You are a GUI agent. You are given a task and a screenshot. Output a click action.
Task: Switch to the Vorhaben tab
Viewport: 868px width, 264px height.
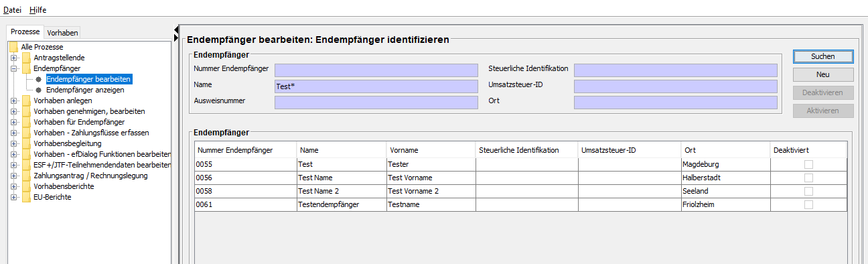[x=62, y=32]
